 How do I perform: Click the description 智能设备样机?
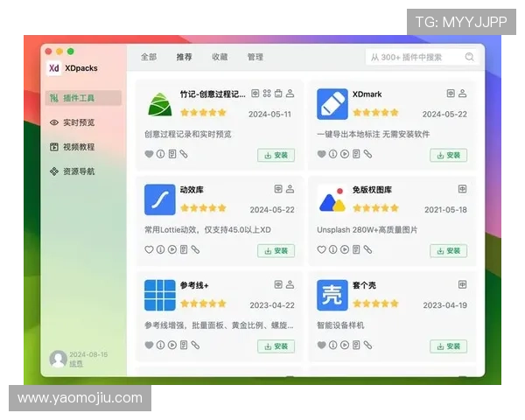[x=340, y=325]
